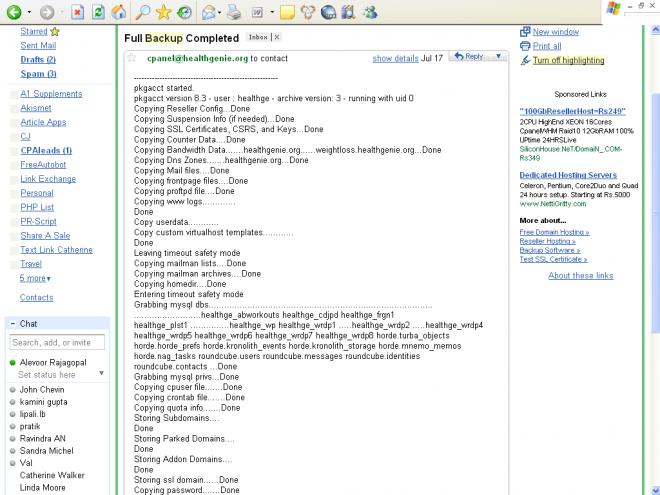Image resolution: width=660 pixels, height=495 pixels.
Task: Open the Messenger people icon
Action: 370,12
